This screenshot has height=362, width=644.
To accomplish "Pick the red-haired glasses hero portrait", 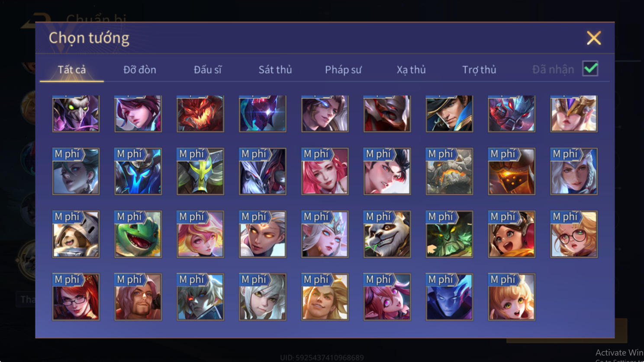I will coord(76,297).
